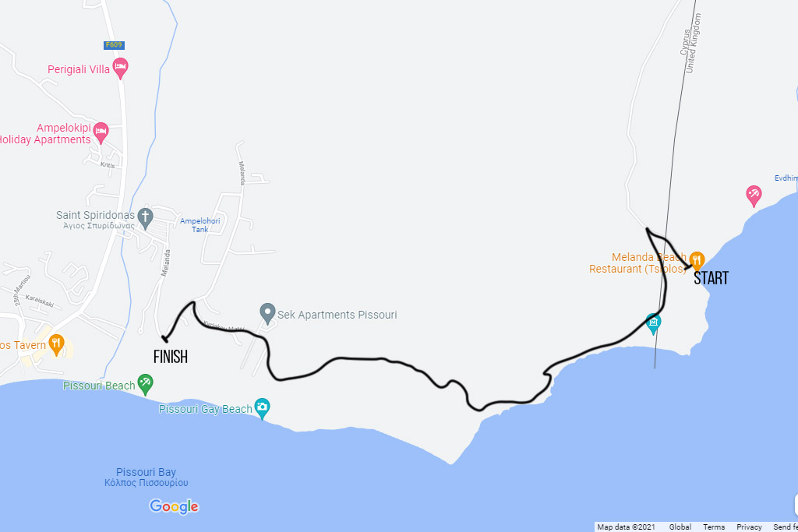Open the Google logo link
This screenshot has height=532, width=798.
point(174,506)
